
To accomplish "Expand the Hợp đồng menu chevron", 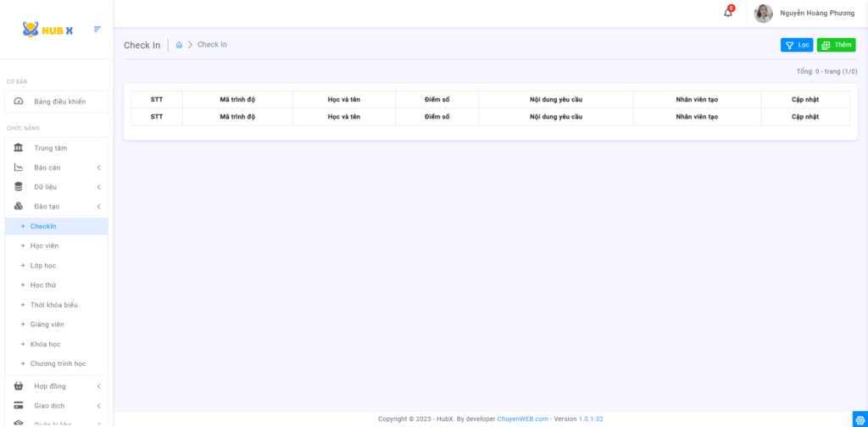I will pyautogui.click(x=98, y=386).
